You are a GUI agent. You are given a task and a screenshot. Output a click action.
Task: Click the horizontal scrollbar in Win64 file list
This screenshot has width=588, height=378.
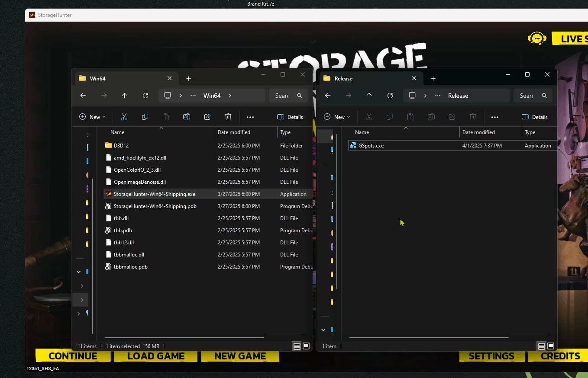(184, 337)
